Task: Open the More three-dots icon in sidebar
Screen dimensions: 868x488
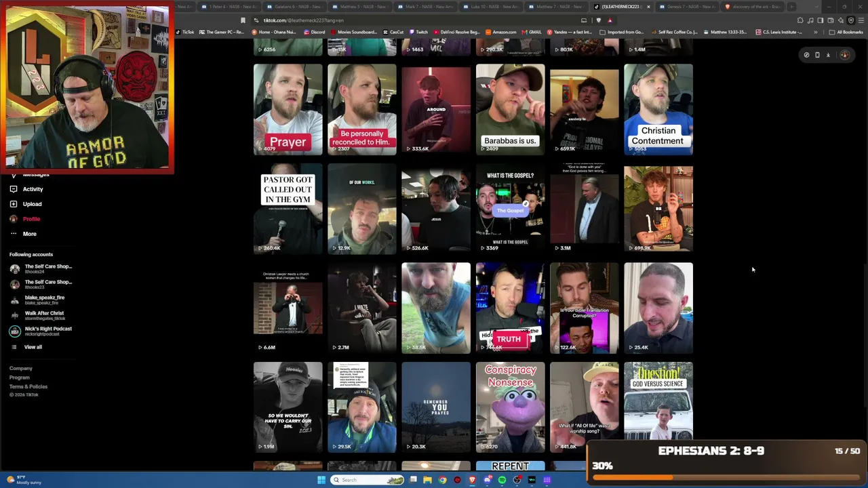Action: click(x=14, y=234)
